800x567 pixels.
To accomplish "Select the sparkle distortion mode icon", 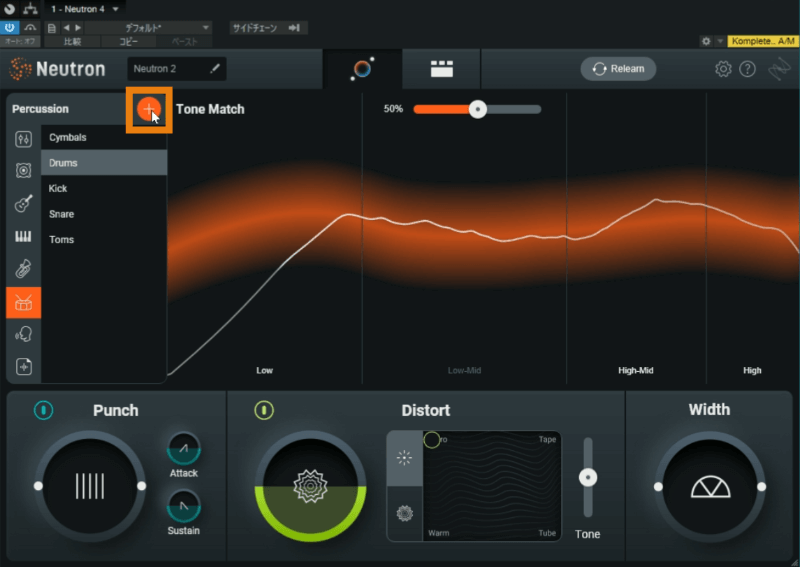I will 405,458.
